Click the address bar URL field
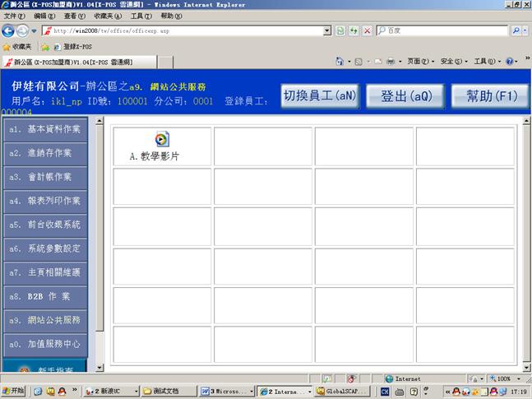532x399 pixels. (x=189, y=30)
